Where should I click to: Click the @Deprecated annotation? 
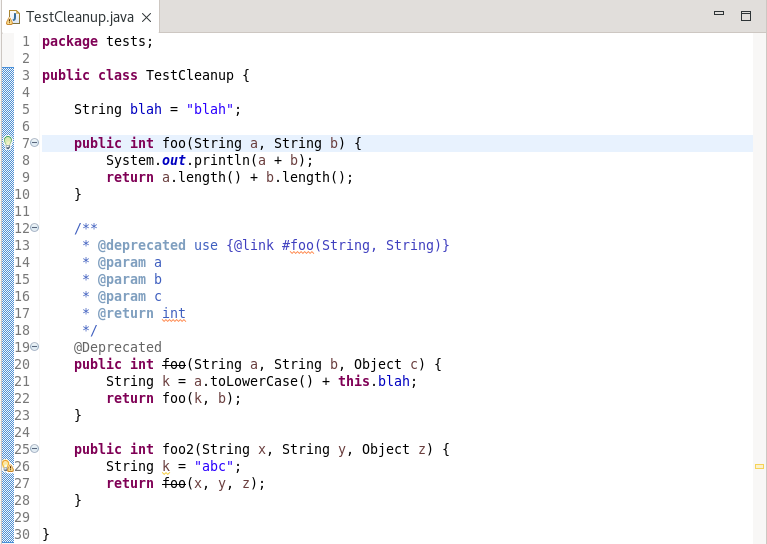(x=117, y=347)
